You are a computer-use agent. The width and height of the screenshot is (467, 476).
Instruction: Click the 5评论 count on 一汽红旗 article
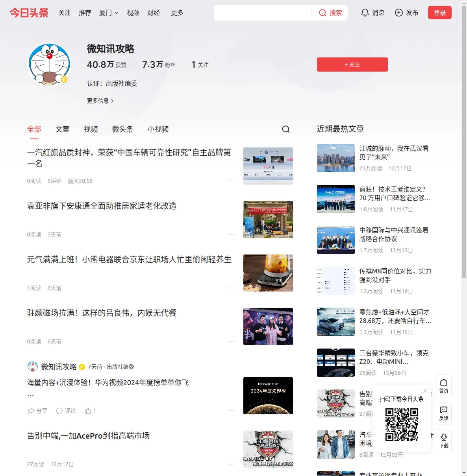(x=54, y=181)
